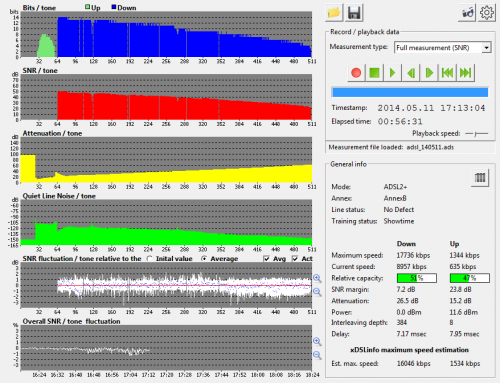Open the General info table icon
The width and height of the screenshot is (500, 383).
pos(480,177)
